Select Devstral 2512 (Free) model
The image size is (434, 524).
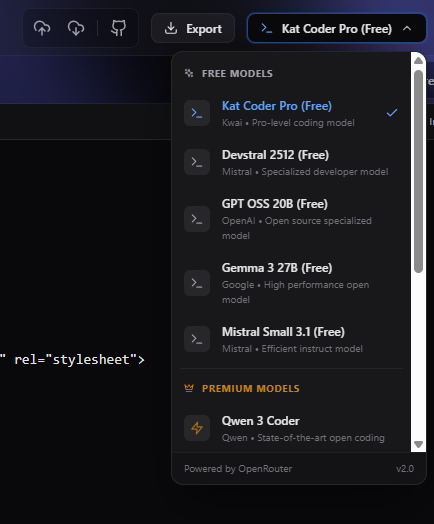coord(291,162)
